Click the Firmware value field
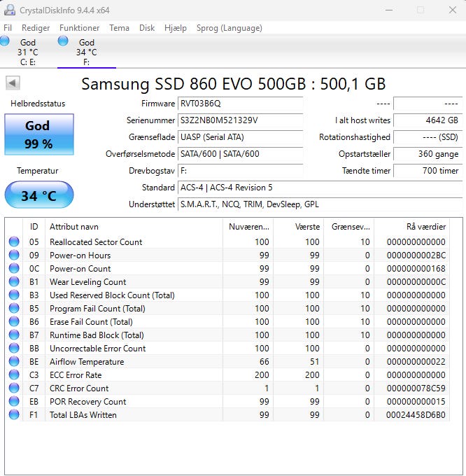The width and height of the screenshot is (466, 476). (240, 104)
